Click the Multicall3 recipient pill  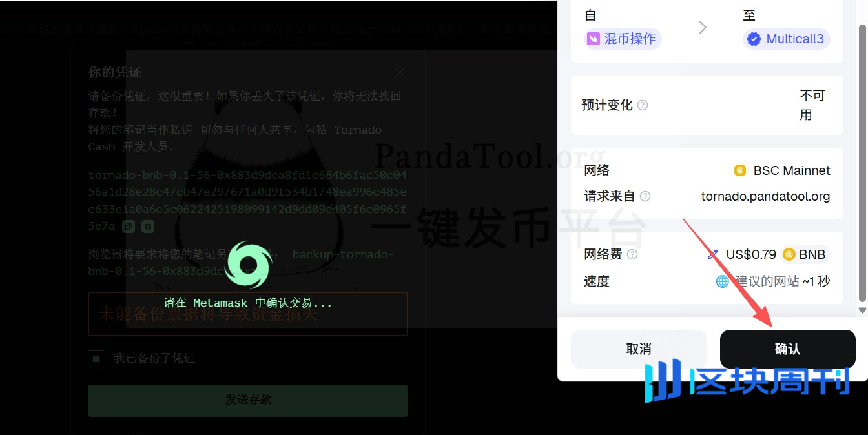coord(786,39)
